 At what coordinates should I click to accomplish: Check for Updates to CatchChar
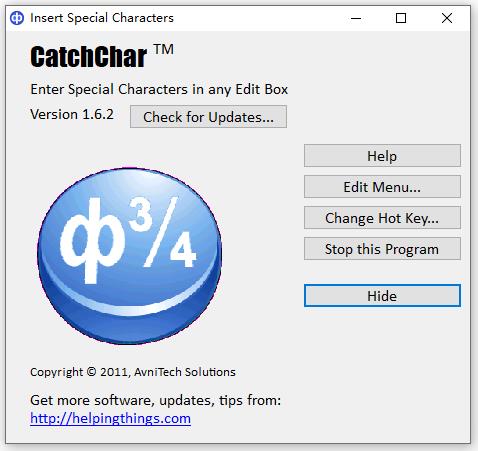pyautogui.click(x=208, y=117)
